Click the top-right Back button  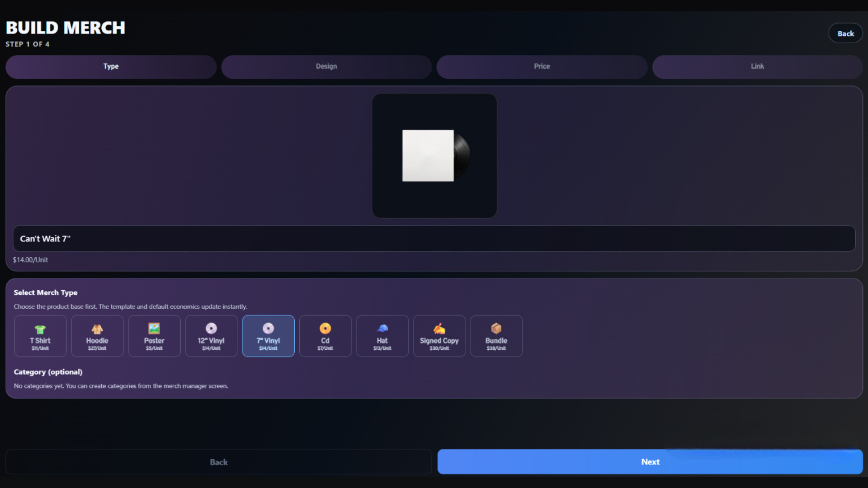point(845,33)
